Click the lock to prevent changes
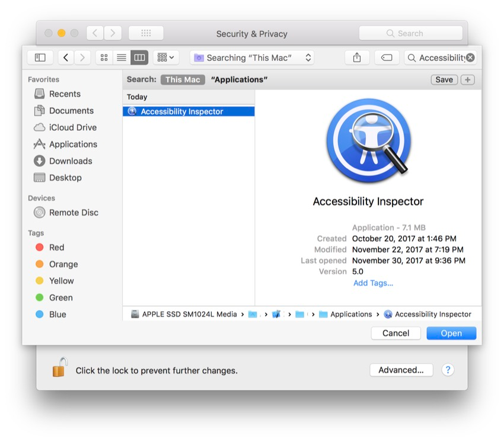This screenshot has width=504, height=442. pos(59,367)
